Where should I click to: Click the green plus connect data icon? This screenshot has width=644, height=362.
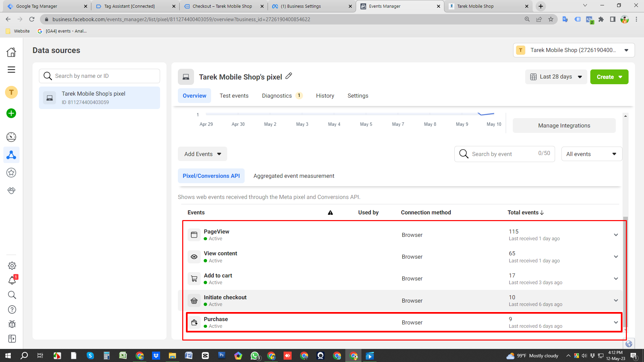pos(11,113)
